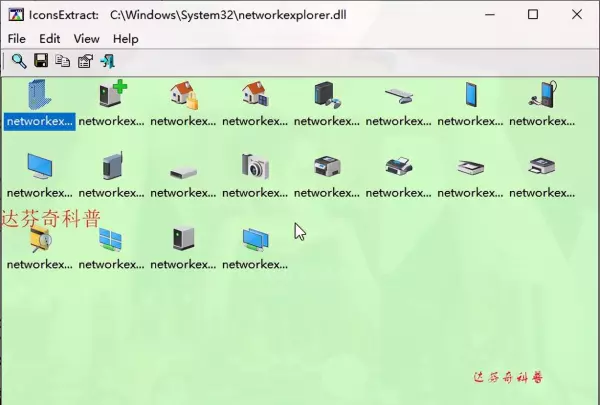Select the keyboard and mouse icon

tap(399, 95)
